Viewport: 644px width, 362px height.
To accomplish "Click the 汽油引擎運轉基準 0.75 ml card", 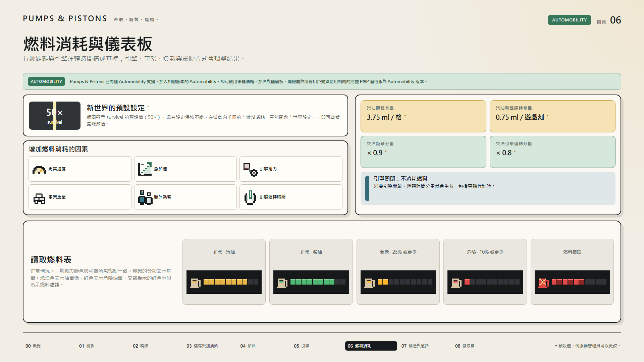I will [552, 116].
